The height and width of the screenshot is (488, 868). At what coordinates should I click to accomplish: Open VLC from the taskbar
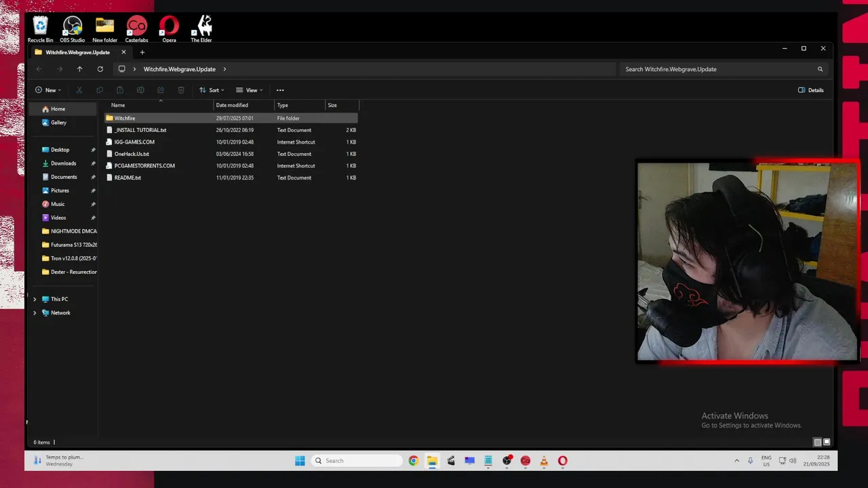point(544,461)
